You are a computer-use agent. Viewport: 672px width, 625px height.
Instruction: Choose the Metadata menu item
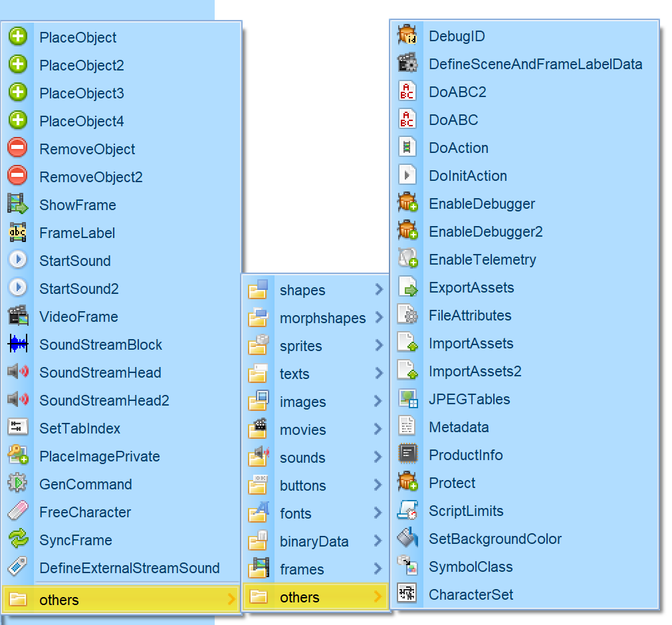pos(459,427)
